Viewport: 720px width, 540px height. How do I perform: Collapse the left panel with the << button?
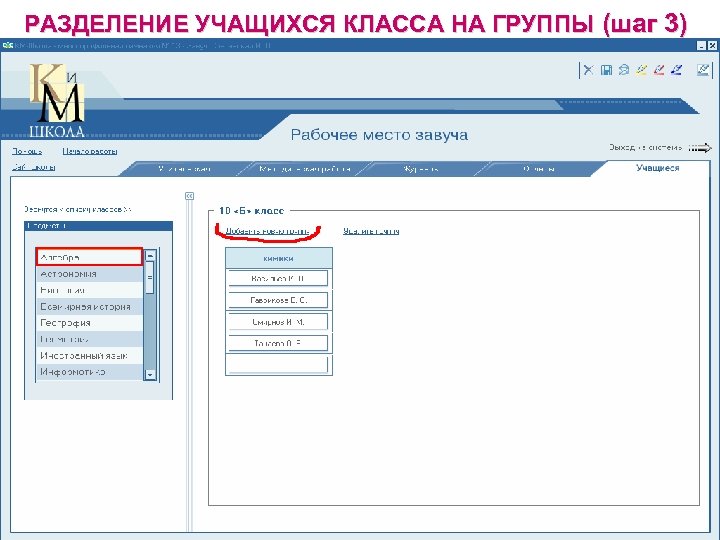pyautogui.click(x=189, y=196)
